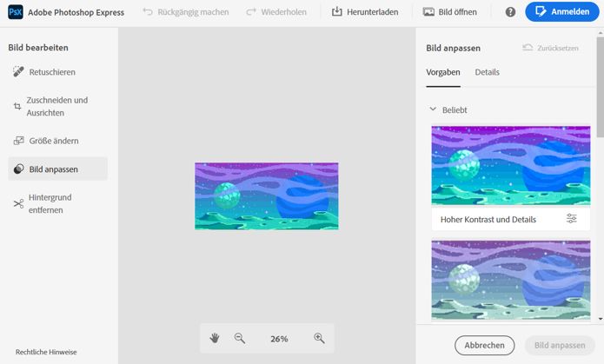Screen dimensions: 604x364
Task: Apply the Hoher Kontrast und Details preset thumbnail
Action: coord(510,165)
